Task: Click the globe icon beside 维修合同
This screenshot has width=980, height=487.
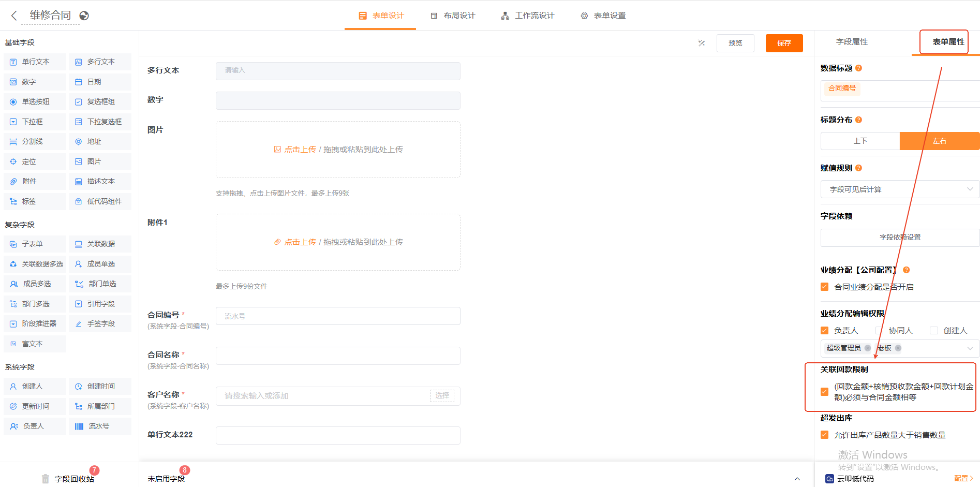Action: click(84, 16)
